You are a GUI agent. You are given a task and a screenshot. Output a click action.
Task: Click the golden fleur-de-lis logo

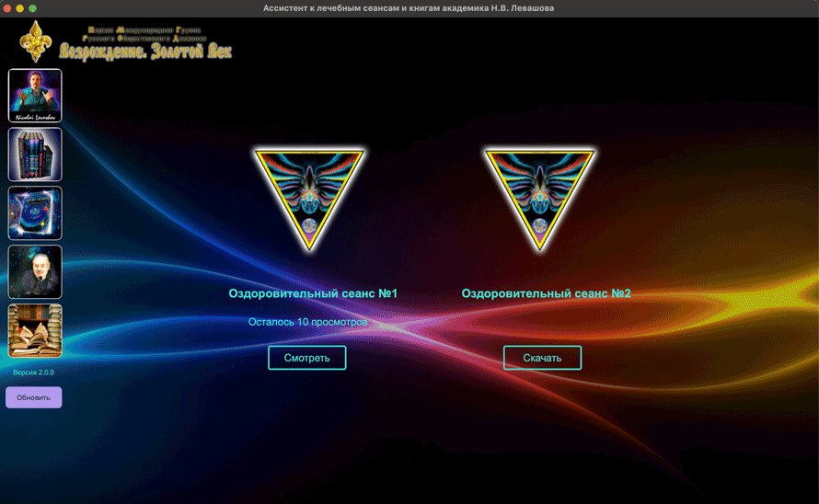point(37,41)
